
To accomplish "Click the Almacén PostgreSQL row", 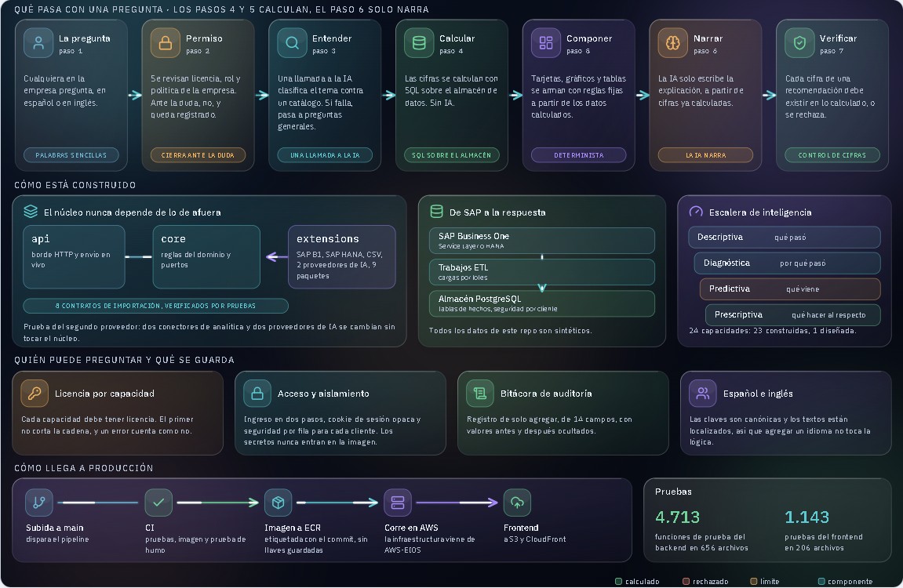I will tap(542, 303).
